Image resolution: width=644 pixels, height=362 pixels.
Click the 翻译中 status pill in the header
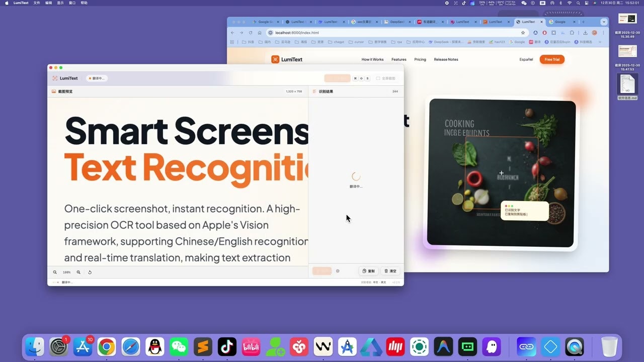tap(97, 78)
